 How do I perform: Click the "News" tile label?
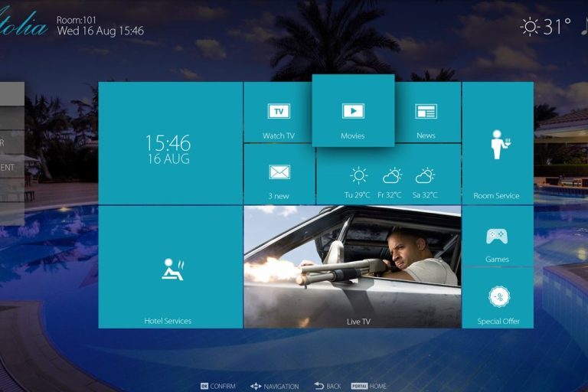(x=426, y=136)
